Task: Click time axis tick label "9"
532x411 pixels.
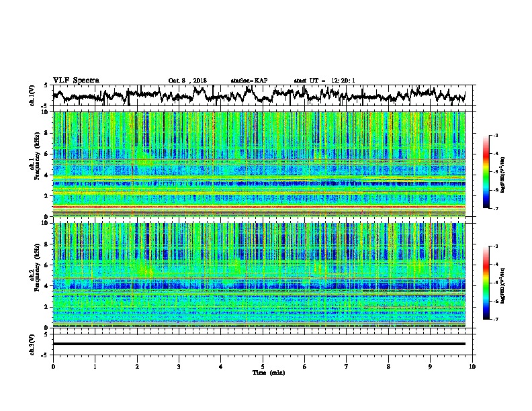Action: (x=430, y=366)
